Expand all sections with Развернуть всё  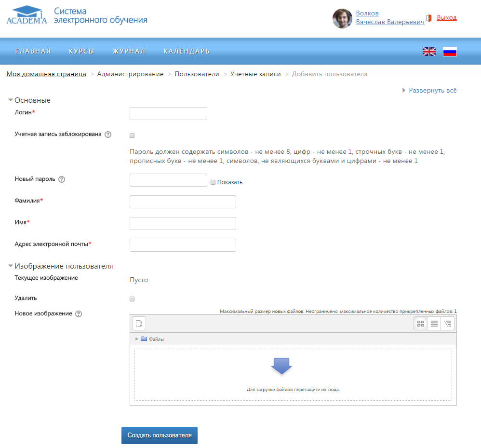coord(432,90)
